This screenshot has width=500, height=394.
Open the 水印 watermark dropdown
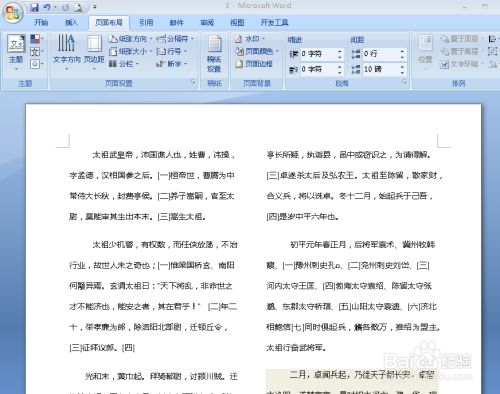(250, 39)
